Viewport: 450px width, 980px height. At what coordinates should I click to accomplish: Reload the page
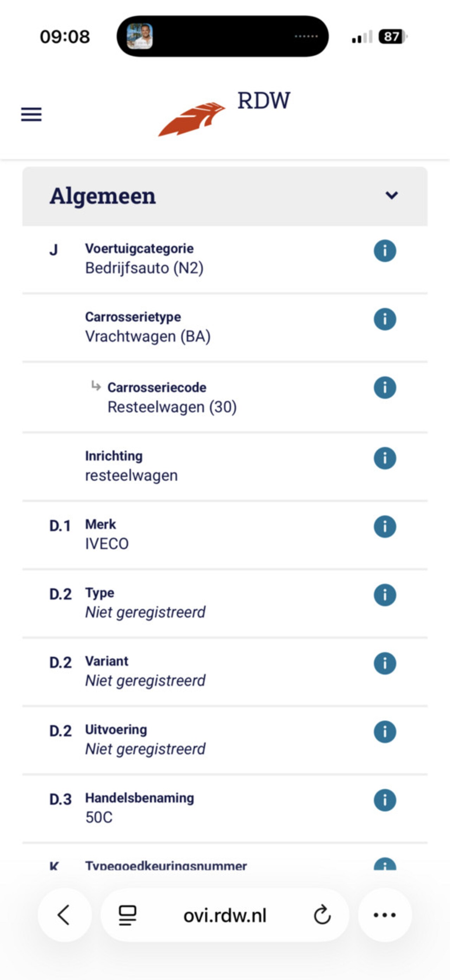pyautogui.click(x=322, y=915)
